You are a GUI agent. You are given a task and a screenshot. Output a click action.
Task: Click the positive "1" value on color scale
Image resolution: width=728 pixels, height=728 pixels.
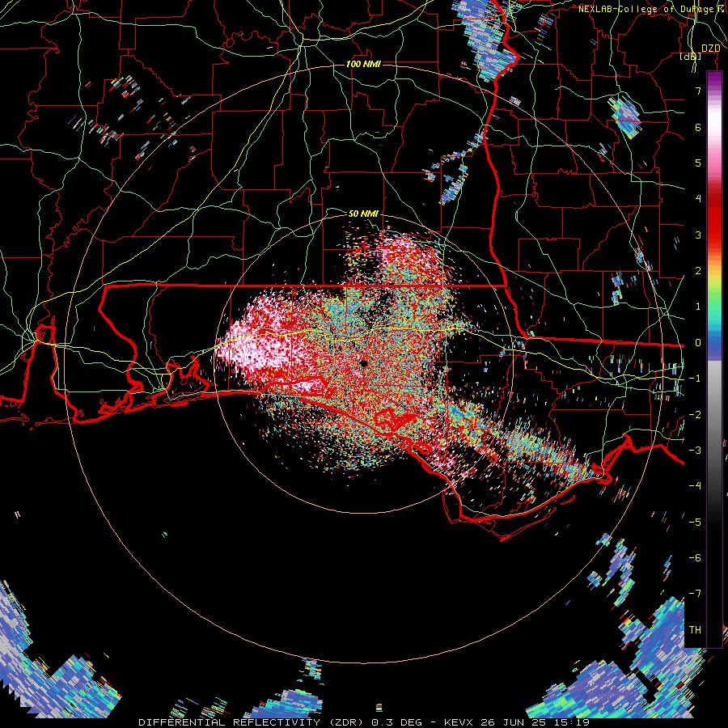tap(698, 307)
